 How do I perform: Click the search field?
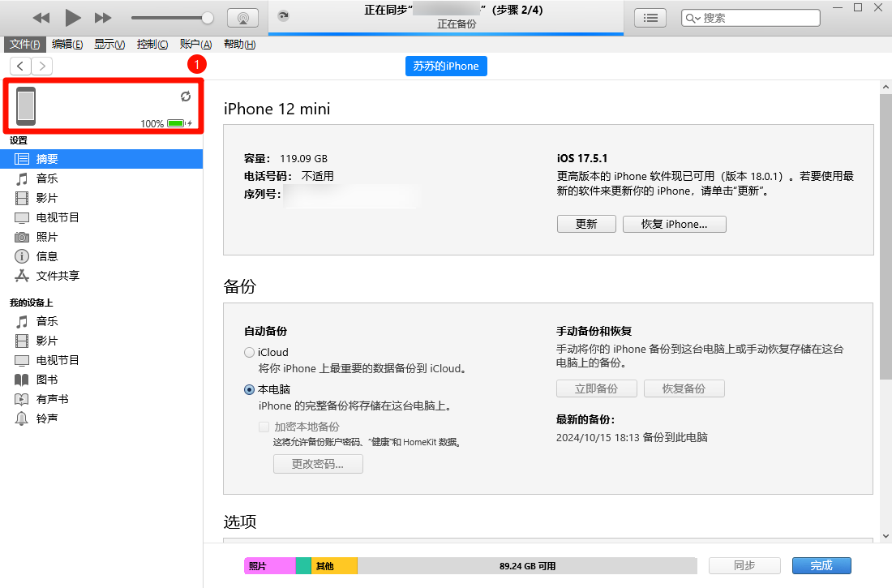point(750,18)
